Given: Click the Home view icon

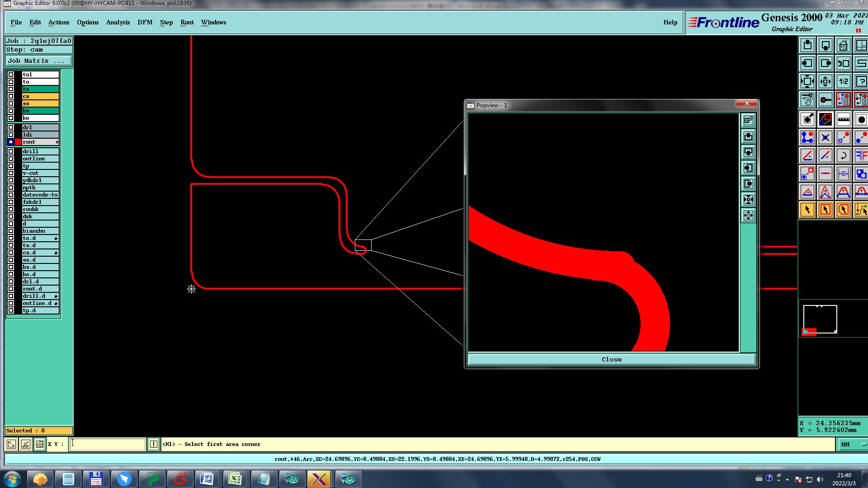Looking at the screenshot, I should click(x=843, y=46).
